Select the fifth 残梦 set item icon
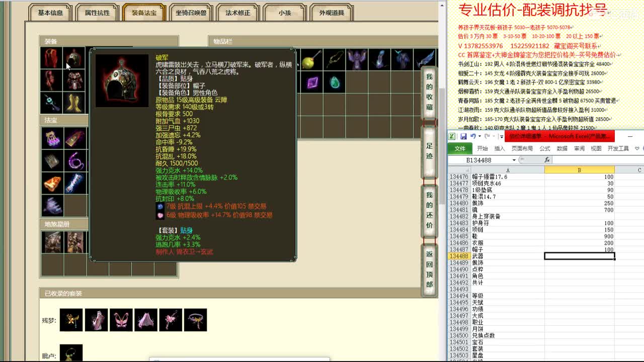The width and height of the screenshot is (644, 362). (171, 320)
